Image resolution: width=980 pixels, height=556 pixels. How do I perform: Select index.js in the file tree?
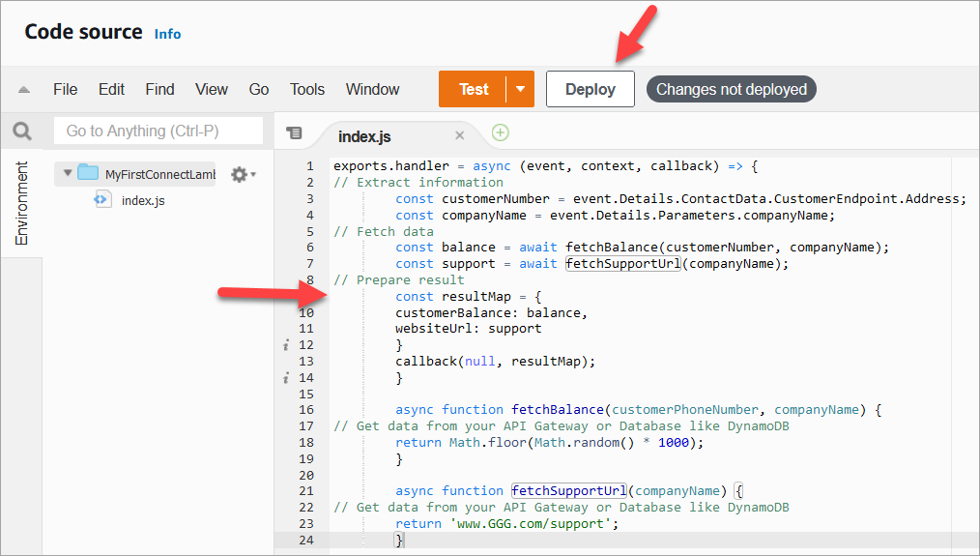[x=142, y=201]
